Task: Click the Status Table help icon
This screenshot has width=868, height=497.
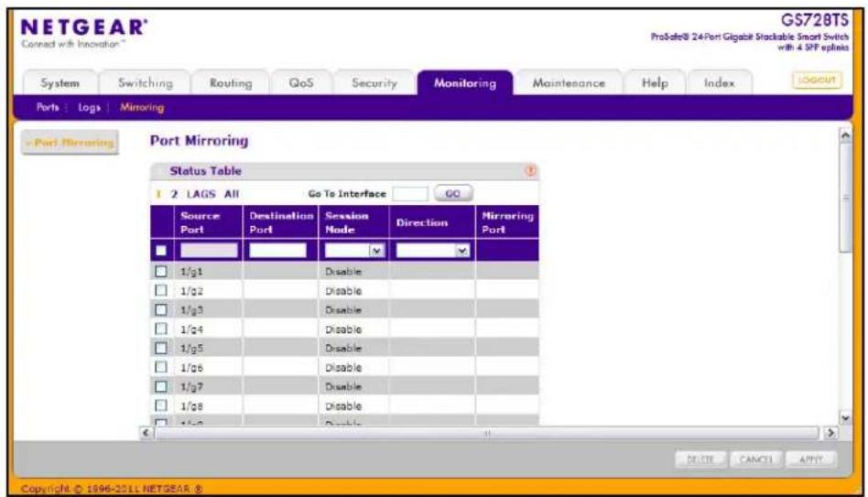Action: [530, 171]
